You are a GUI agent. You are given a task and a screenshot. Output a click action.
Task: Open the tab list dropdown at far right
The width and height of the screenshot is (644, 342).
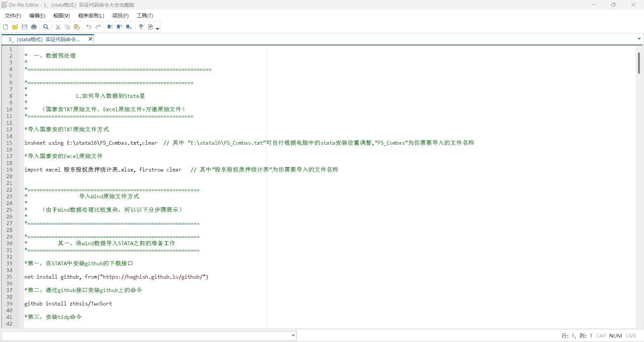(639, 39)
